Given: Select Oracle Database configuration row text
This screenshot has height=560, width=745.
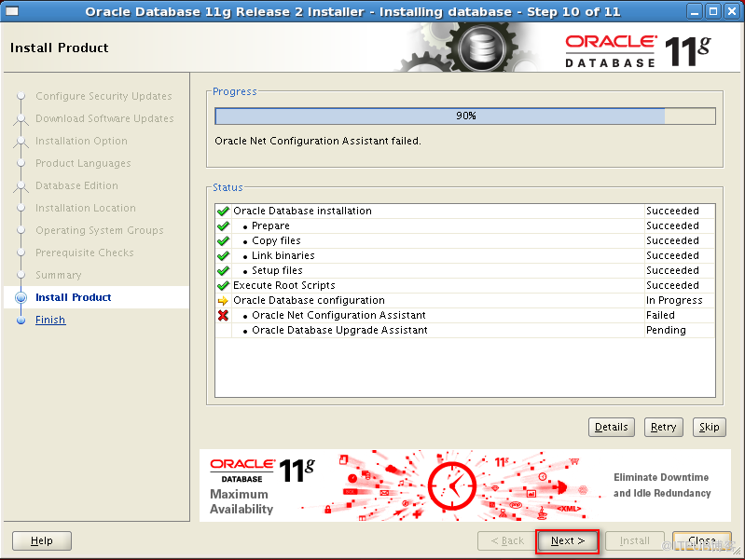Looking at the screenshot, I should point(309,301).
